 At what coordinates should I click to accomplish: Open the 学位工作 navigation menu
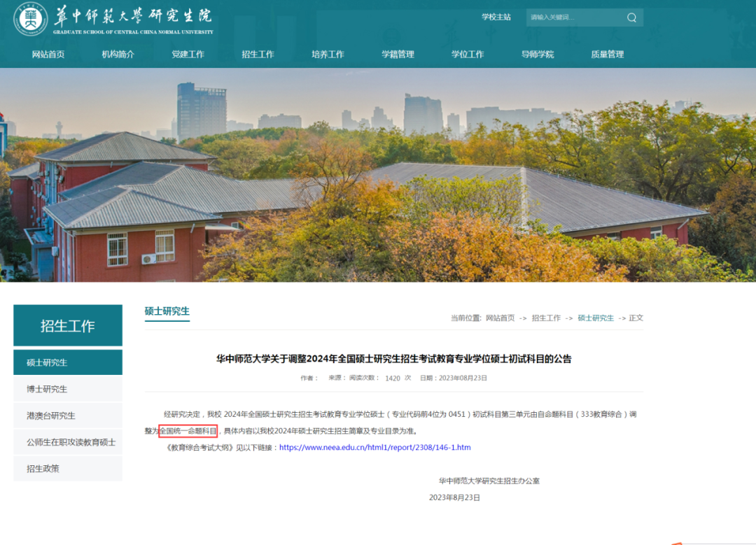[x=467, y=53]
